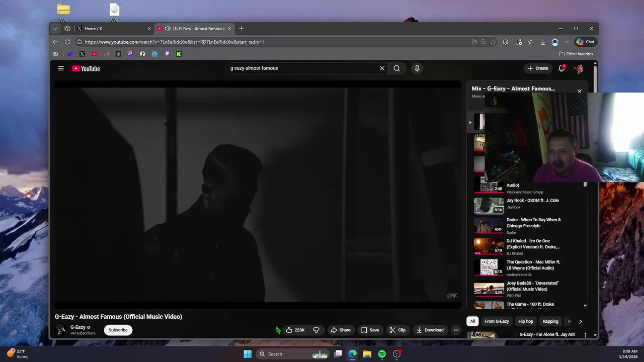Close the Home / X tab
The height and width of the screenshot is (362, 644).
(x=149, y=29)
